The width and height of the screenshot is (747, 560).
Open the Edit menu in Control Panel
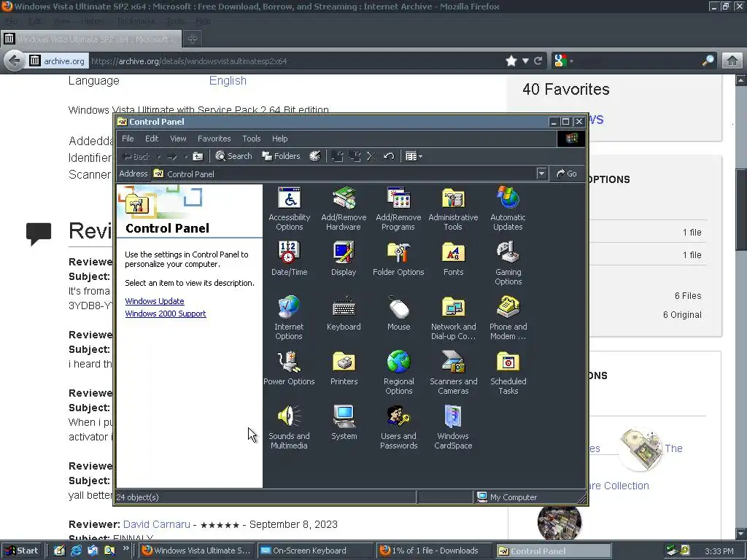(152, 139)
